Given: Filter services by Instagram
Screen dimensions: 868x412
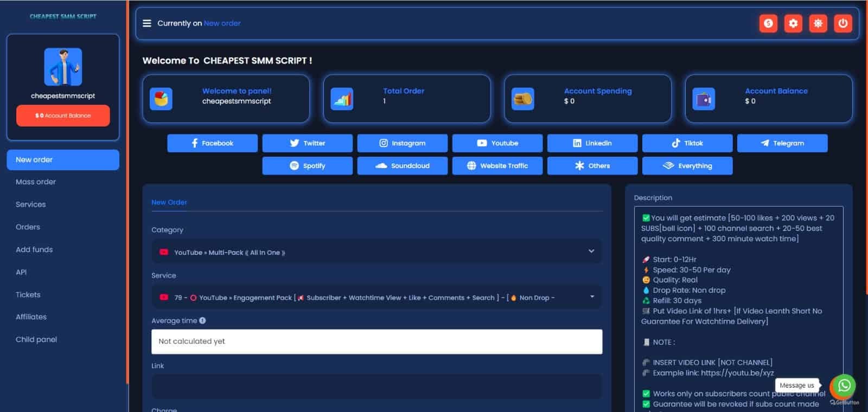Looking at the screenshot, I should pos(402,143).
